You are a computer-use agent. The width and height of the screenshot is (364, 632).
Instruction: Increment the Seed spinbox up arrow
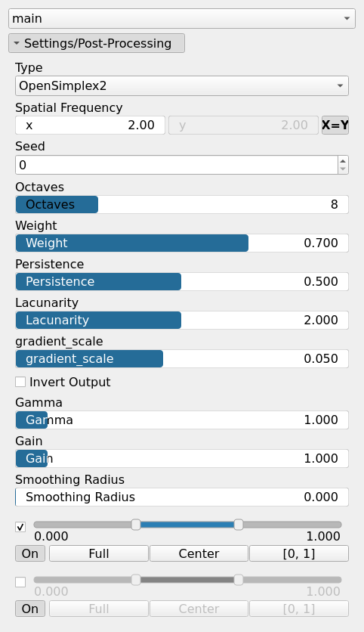343,161
